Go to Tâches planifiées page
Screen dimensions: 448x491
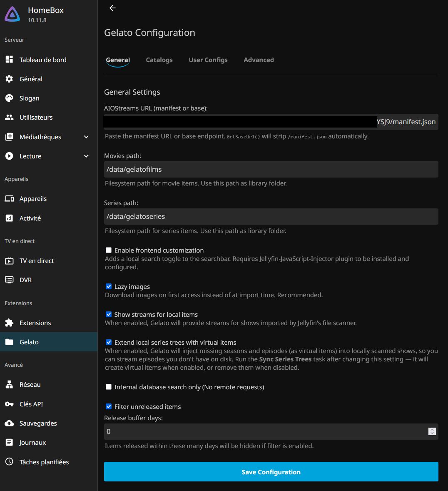coord(49,462)
